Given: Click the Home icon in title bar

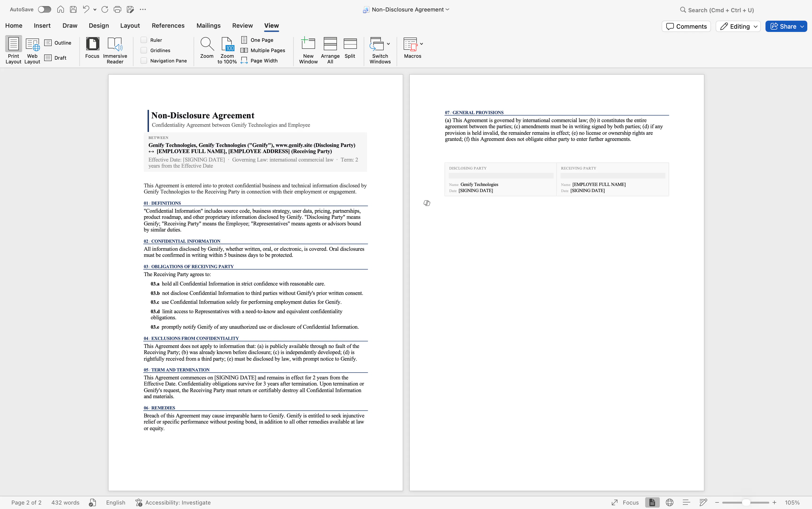Looking at the screenshot, I should click(x=61, y=9).
